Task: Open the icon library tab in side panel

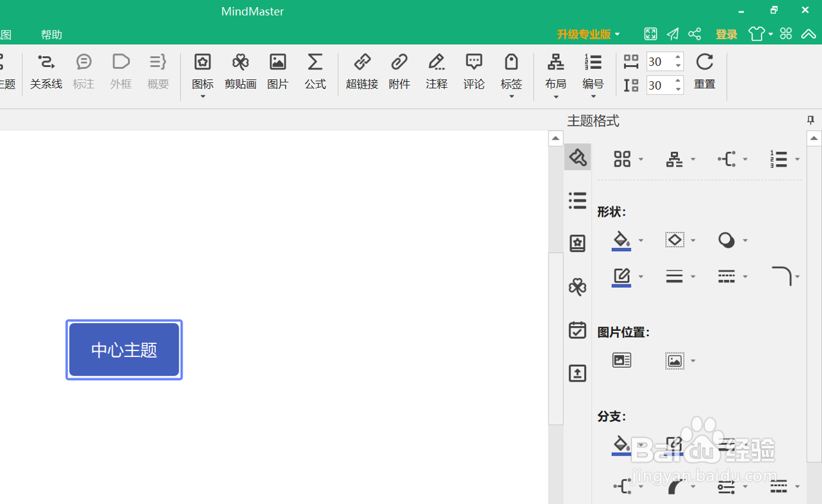Action: click(577, 244)
